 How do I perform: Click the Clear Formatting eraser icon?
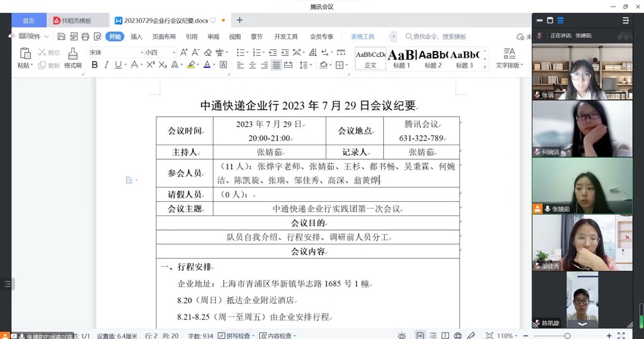click(x=208, y=53)
